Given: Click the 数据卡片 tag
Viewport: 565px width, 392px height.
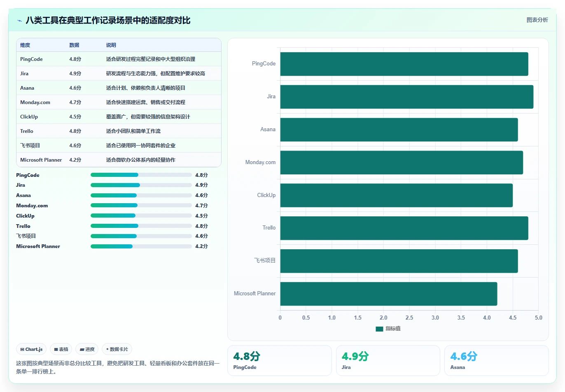Looking at the screenshot, I should pos(117,349).
